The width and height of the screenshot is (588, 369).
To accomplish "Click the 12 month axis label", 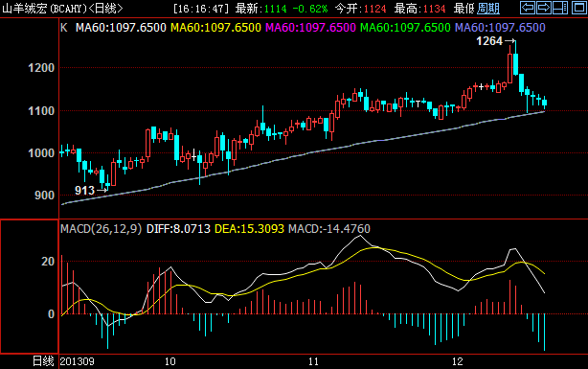I will point(457,361).
